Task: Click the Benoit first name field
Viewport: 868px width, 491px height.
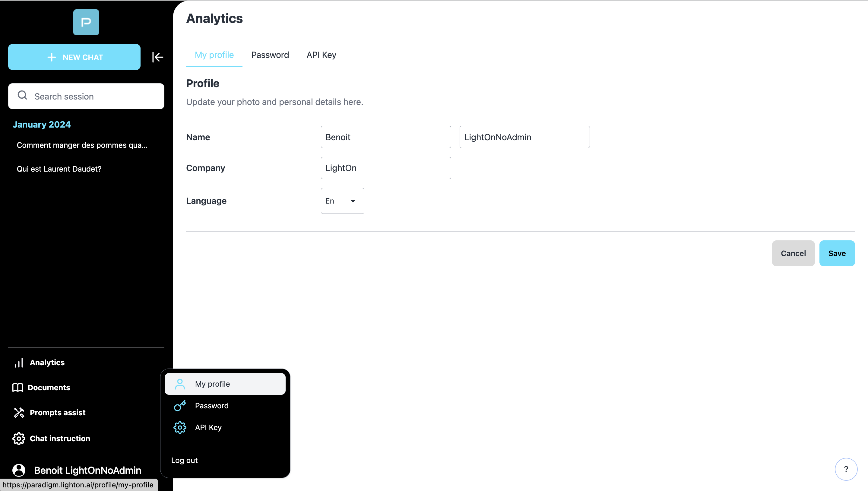Action: click(x=386, y=136)
